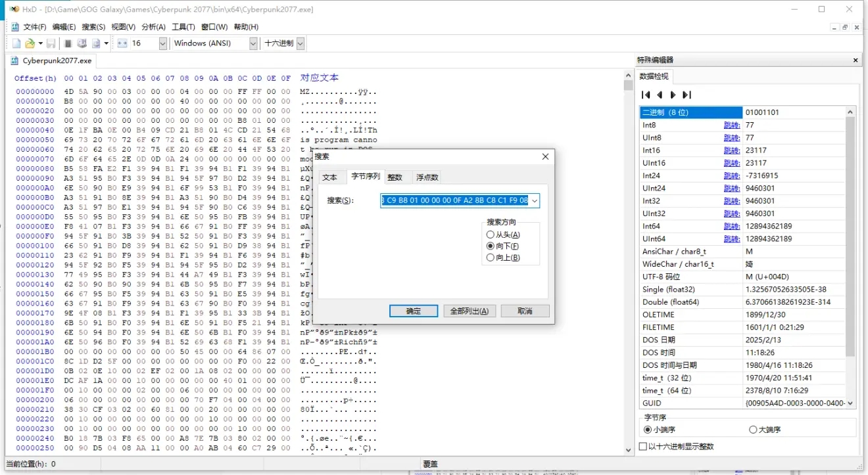Click the data inspector scroll-up arrow
The image size is (868, 475).
[x=851, y=112]
